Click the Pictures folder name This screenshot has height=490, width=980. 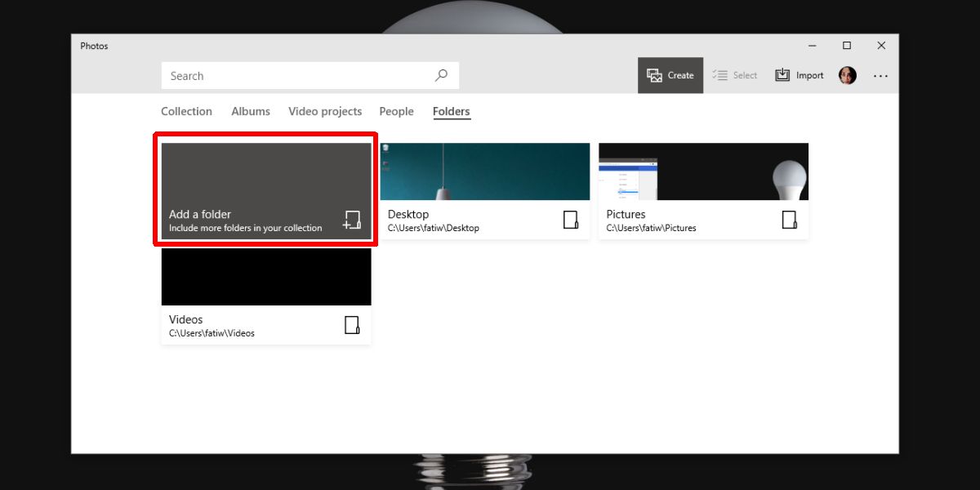click(x=626, y=214)
